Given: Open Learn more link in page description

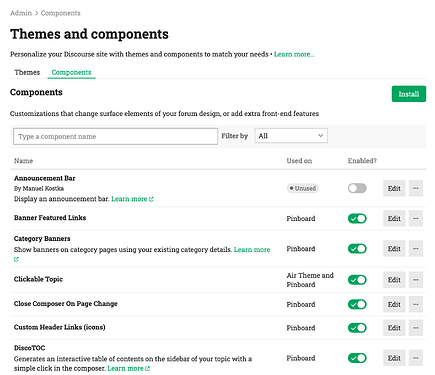Looking at the screenshot, I should [294, 54].
